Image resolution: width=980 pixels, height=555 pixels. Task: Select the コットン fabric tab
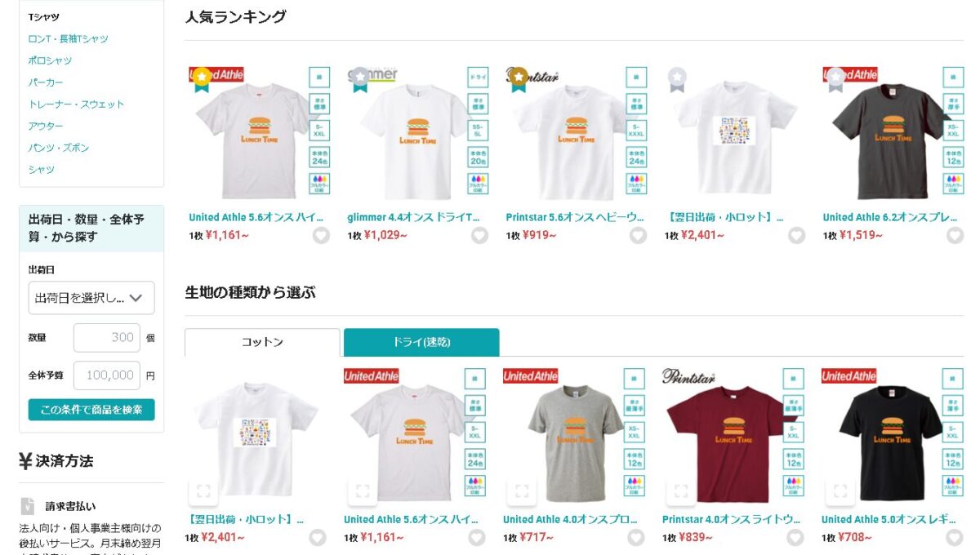click(262, 342)
